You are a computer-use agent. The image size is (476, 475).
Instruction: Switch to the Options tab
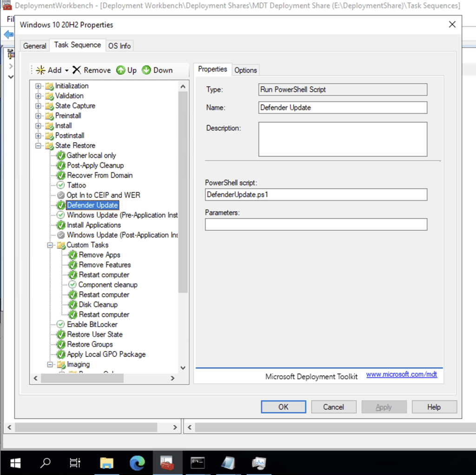245,70
